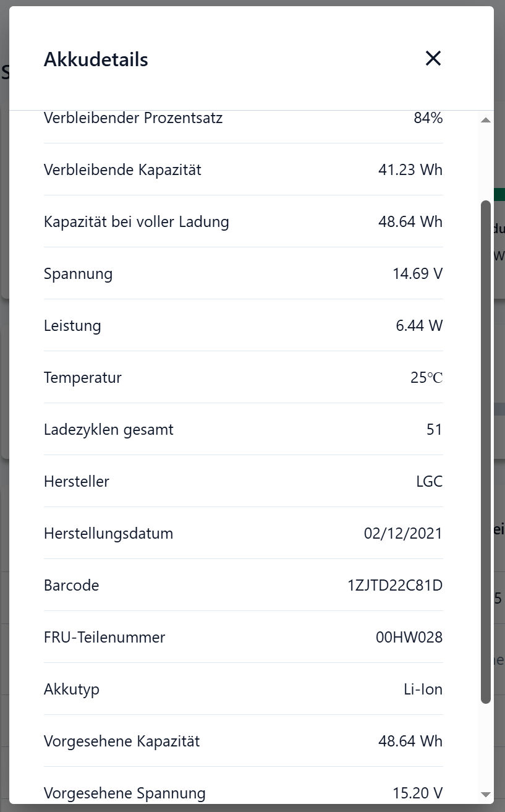Click the FRU part number 00HW028
The image size is (505, 812).
pos(409,637)
